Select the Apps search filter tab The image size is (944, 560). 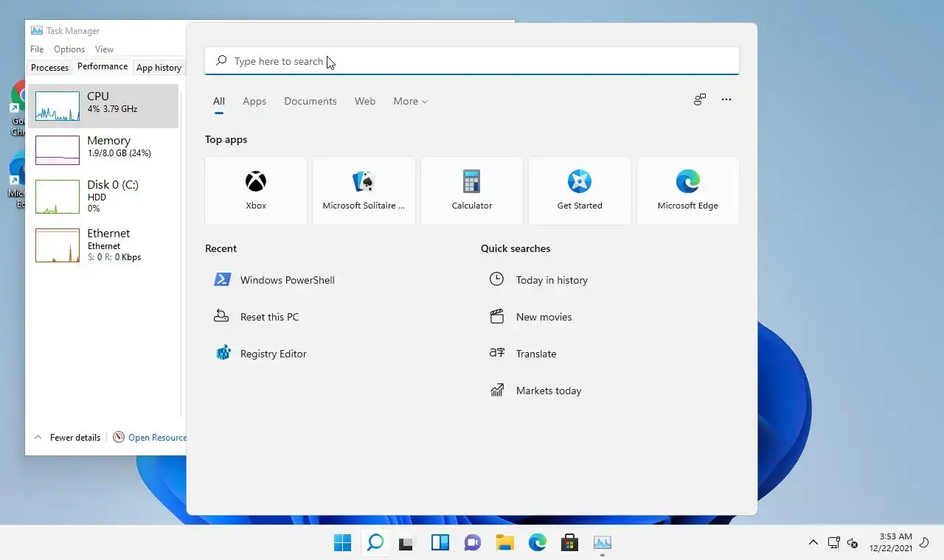click(254, 101)
